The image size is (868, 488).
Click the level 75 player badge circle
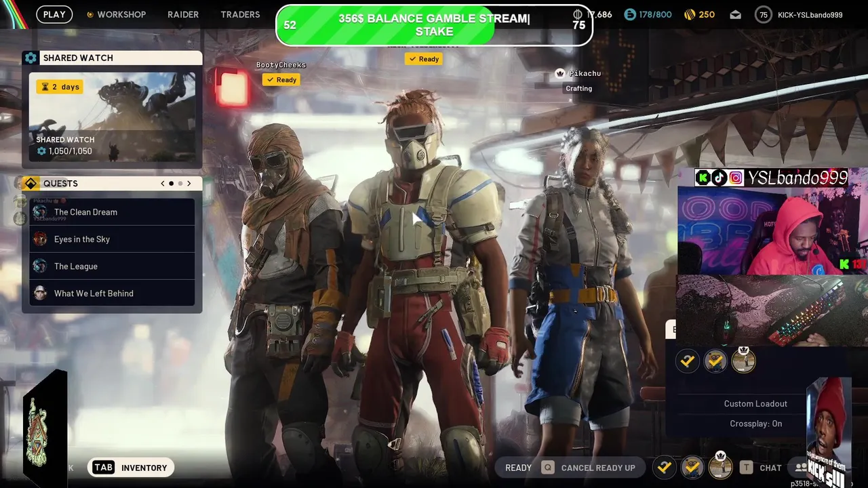point(764,14)
